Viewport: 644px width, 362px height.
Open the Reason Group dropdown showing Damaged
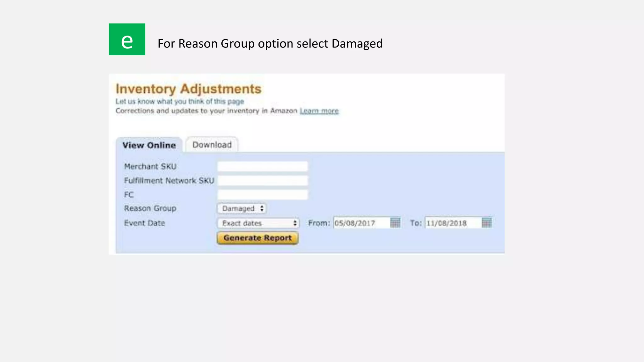tap(242, 208)
